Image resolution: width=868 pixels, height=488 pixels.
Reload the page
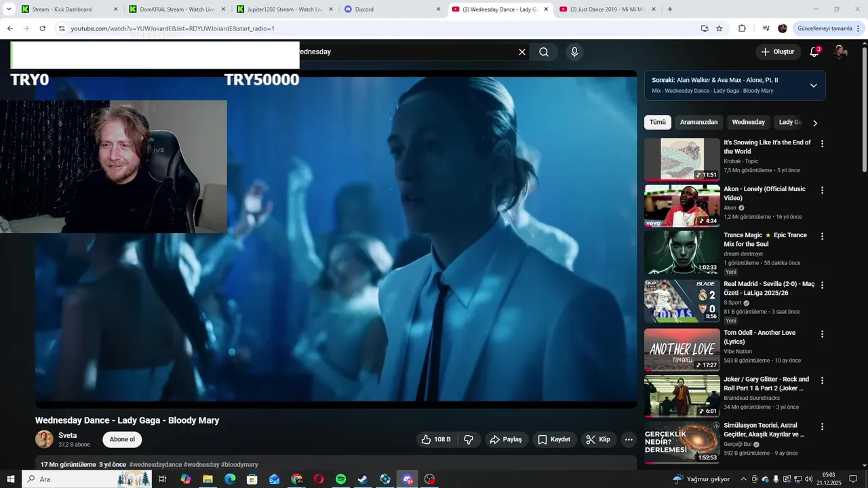pyautogui.click(x=42, y=28)
